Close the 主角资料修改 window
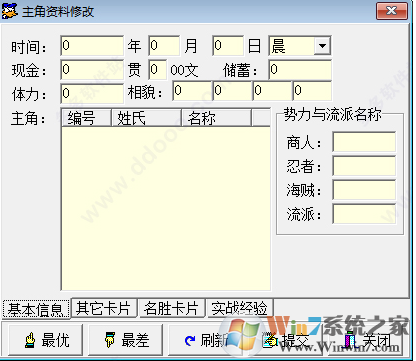 [x=392, y=11]
